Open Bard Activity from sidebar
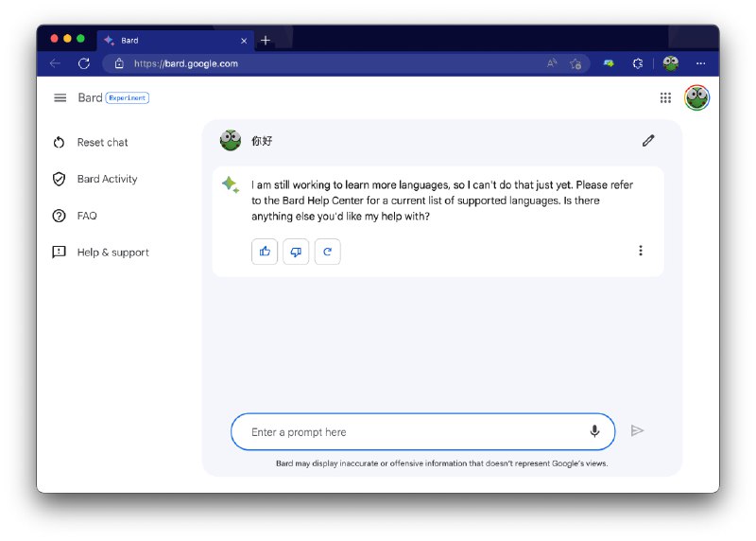The width and height of the screenshot is (756, 541). (x=107, y=179)
